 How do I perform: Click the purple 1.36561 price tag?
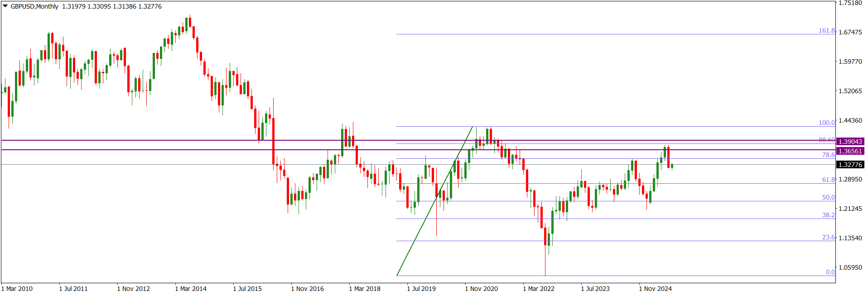click(850, 151)
